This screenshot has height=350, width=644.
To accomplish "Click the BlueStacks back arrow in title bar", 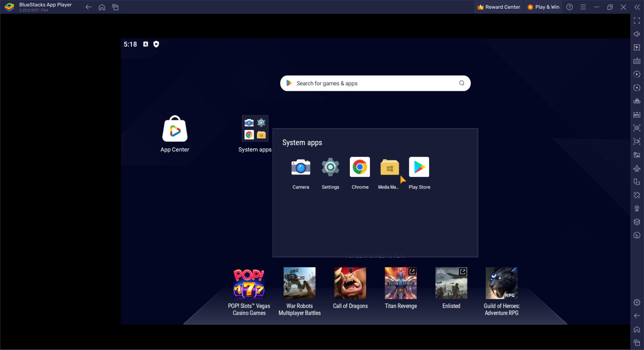I will [89, 7].
